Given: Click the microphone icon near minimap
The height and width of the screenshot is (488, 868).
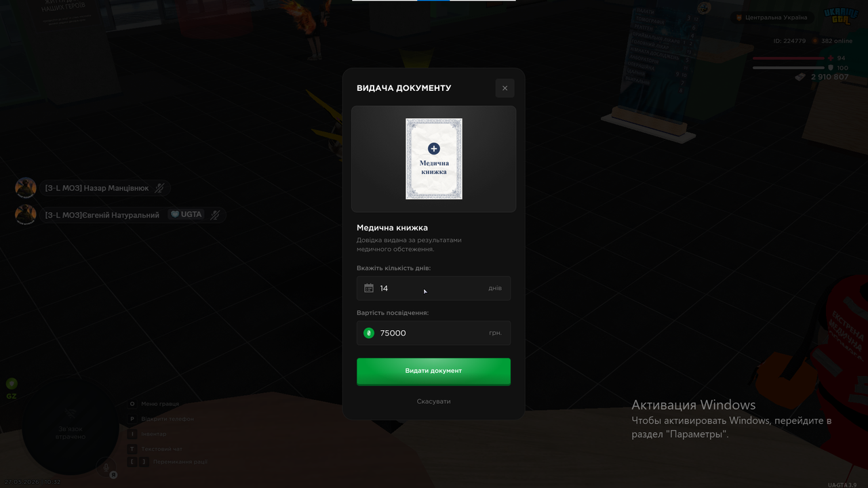Looking at the screenshot, I should point(106,466).
